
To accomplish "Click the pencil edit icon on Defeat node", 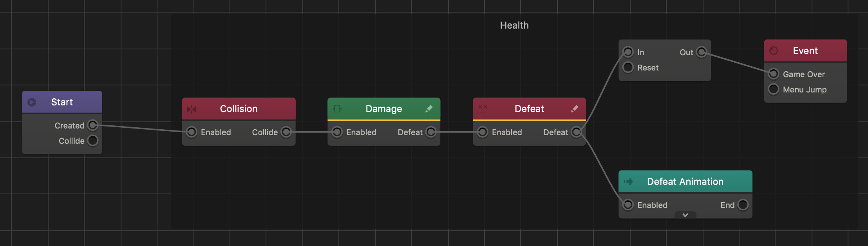I will point(575,109).
